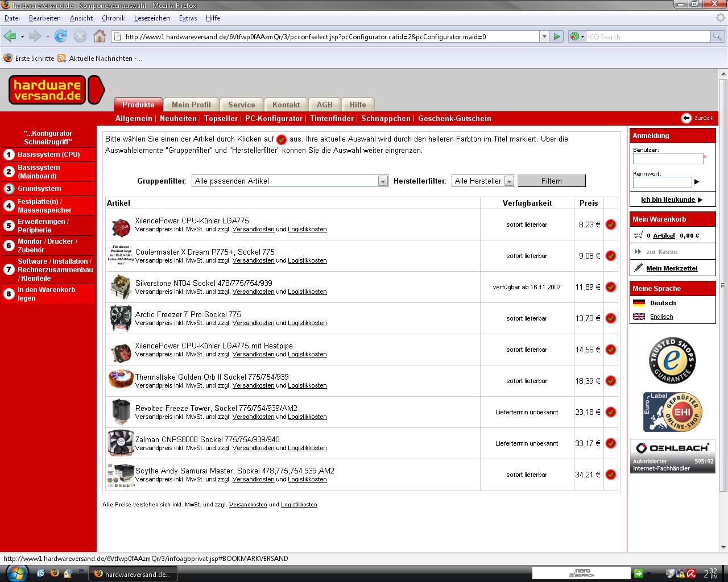Select XilencePower LGA775 mit Heatpipe checkmark

[x=611, y=350]
